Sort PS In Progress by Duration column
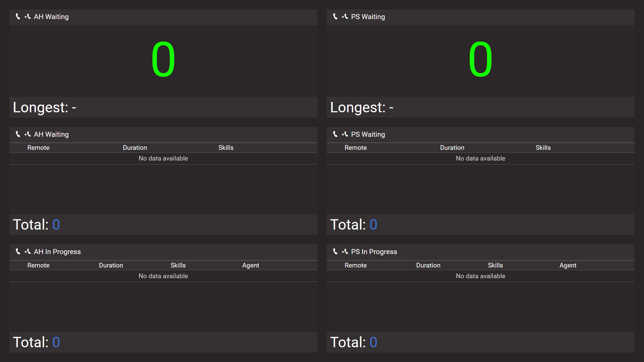 [x=428, y=265]
